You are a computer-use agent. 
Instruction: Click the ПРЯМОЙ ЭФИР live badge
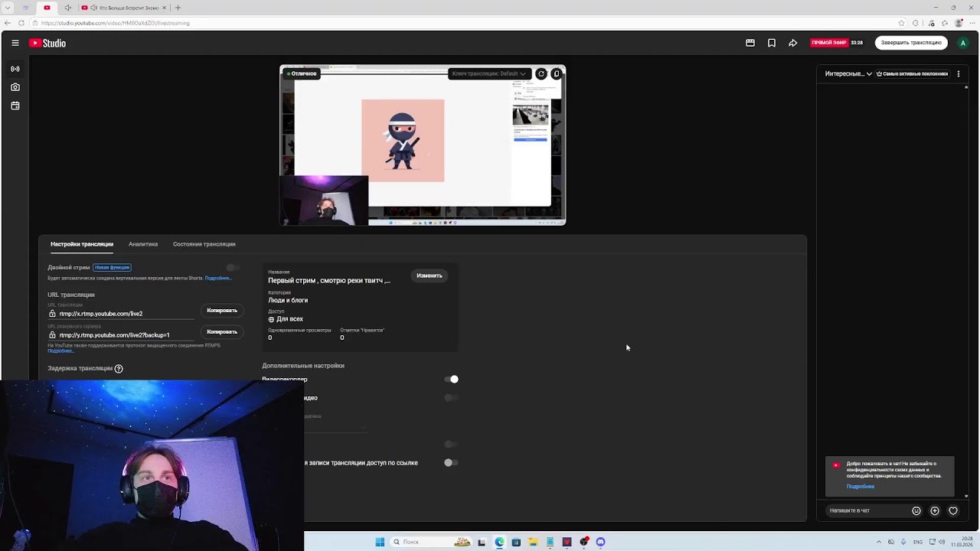828,43
